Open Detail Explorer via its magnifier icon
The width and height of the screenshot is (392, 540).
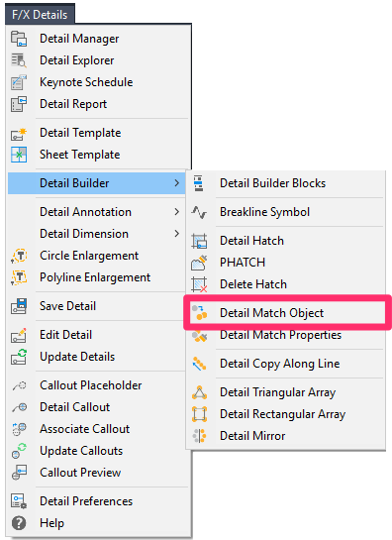coord(19,60)
